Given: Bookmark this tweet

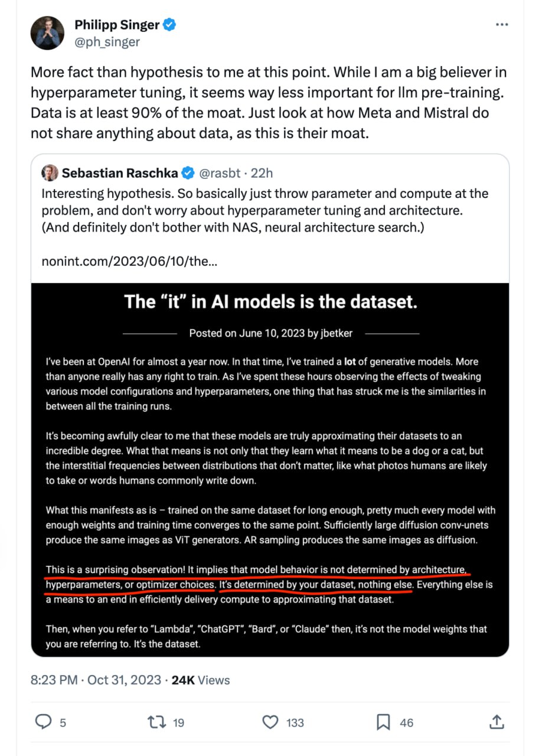Looking at the screenshot, I should point(383,722).
